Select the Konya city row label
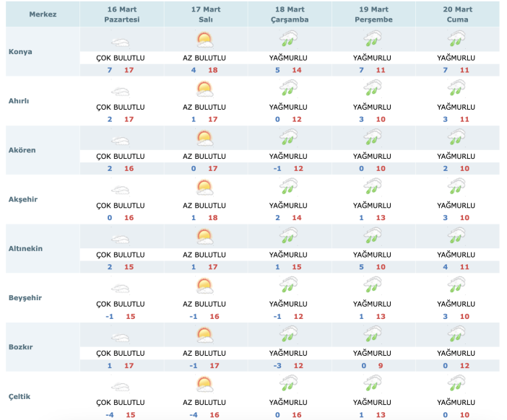507x420 pixels. coord(20,52)
